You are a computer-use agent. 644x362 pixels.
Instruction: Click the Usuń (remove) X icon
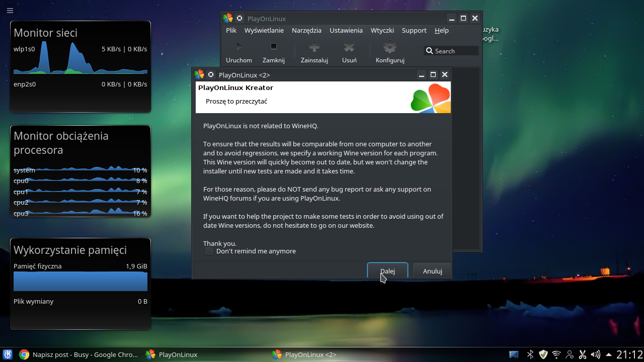(349, 47)
